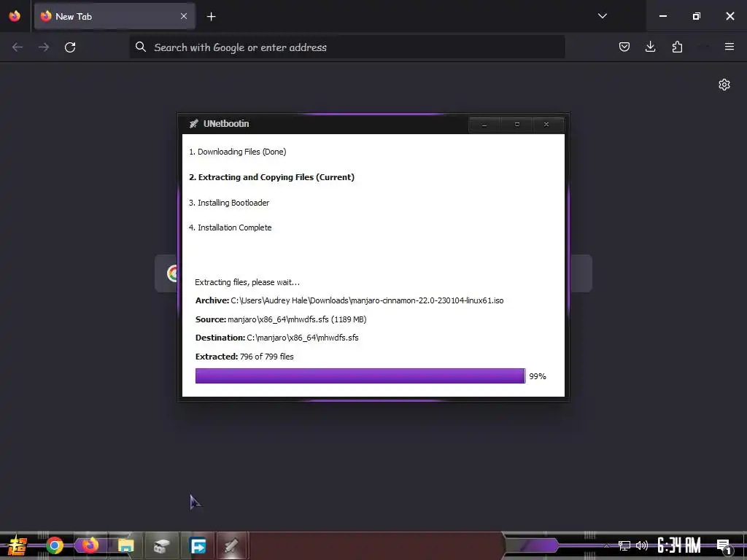The height and width of the screenshot is (560, 747).
Task: Switch to Firefox on the taskbar
Action: click(x=90, y=545)
